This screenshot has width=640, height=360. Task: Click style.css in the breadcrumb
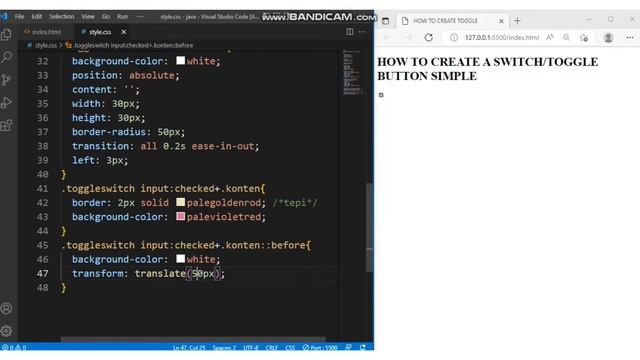[45, 45]
